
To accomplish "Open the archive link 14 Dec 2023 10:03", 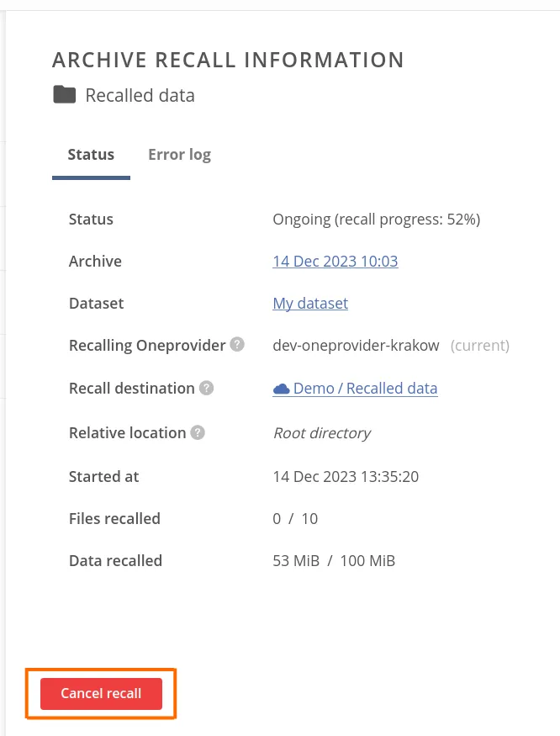I will 335,261.
